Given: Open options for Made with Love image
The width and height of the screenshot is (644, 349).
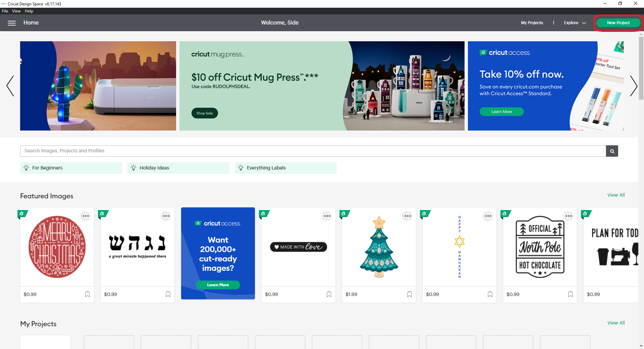Looking at the screenshot, I should (327, 216).
